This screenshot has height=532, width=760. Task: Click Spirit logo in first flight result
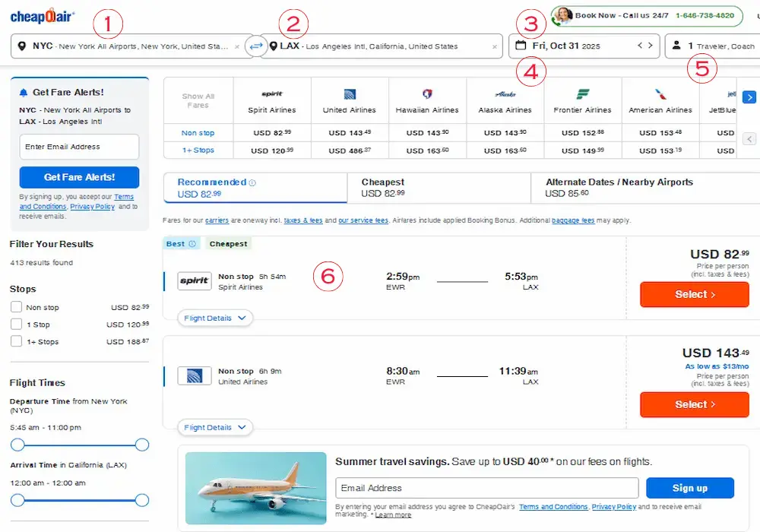[x=195, y=281]
